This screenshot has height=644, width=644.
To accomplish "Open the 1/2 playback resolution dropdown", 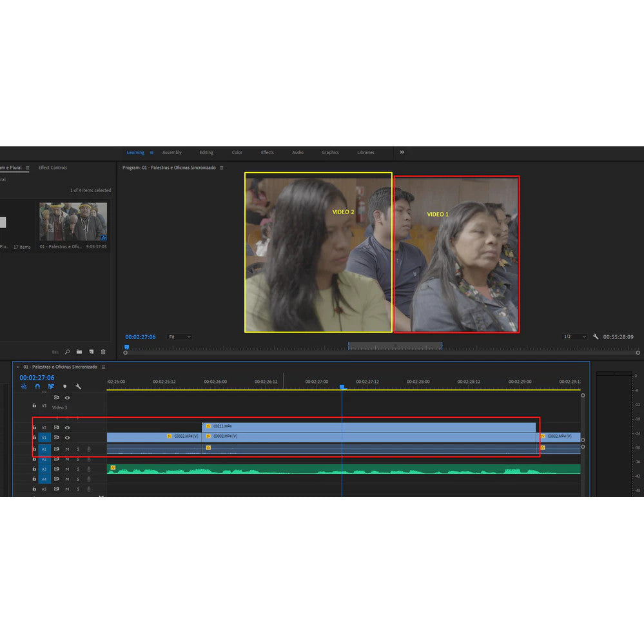I will coord(574,337).
